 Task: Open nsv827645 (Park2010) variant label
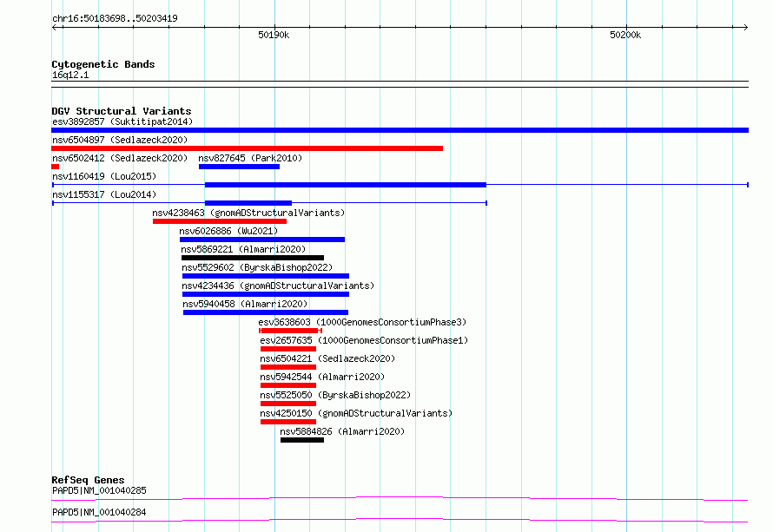pos(250,158)
